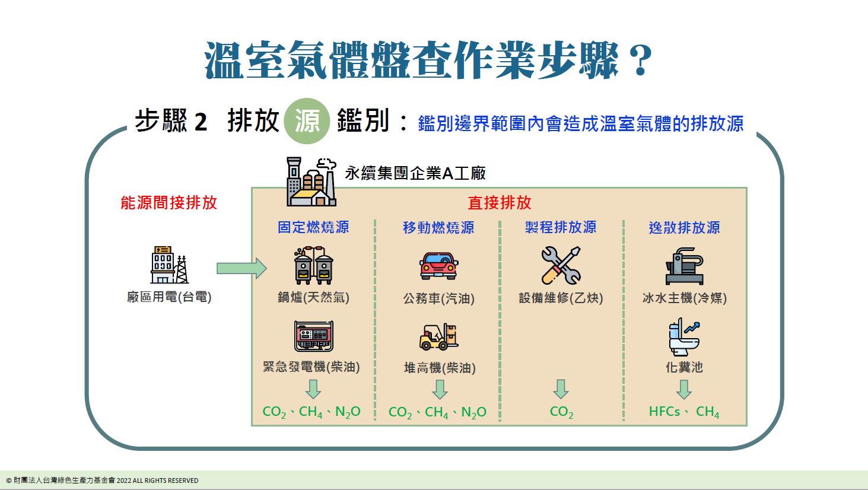Select the red 直接排放 title
This screenshot has width=868, height=490.
500,203
